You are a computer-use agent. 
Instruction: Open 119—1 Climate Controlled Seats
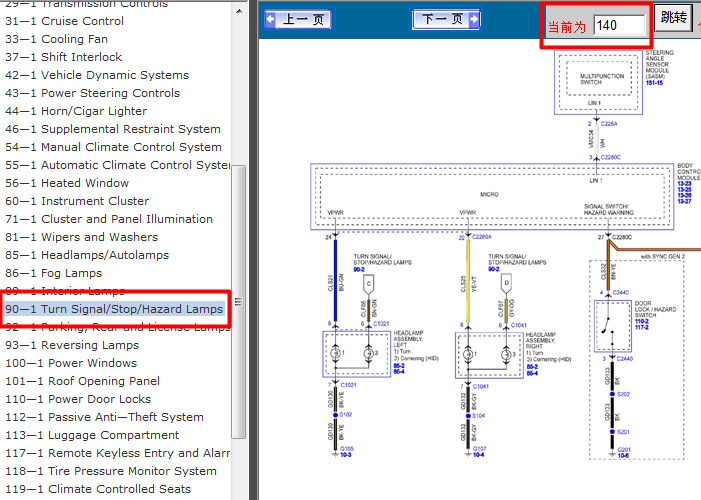[x=98, y=489]
